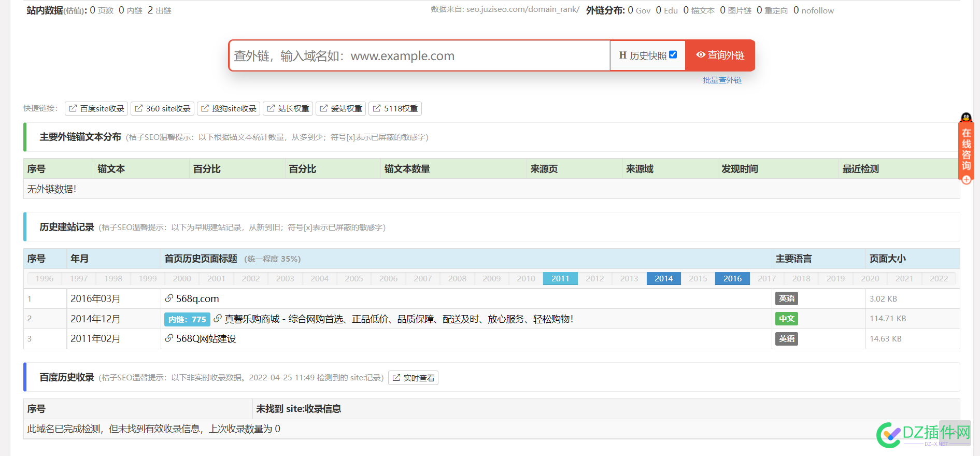
Task: Click the external-link icon in 5118权重
Action: click(x=376, y=108)
